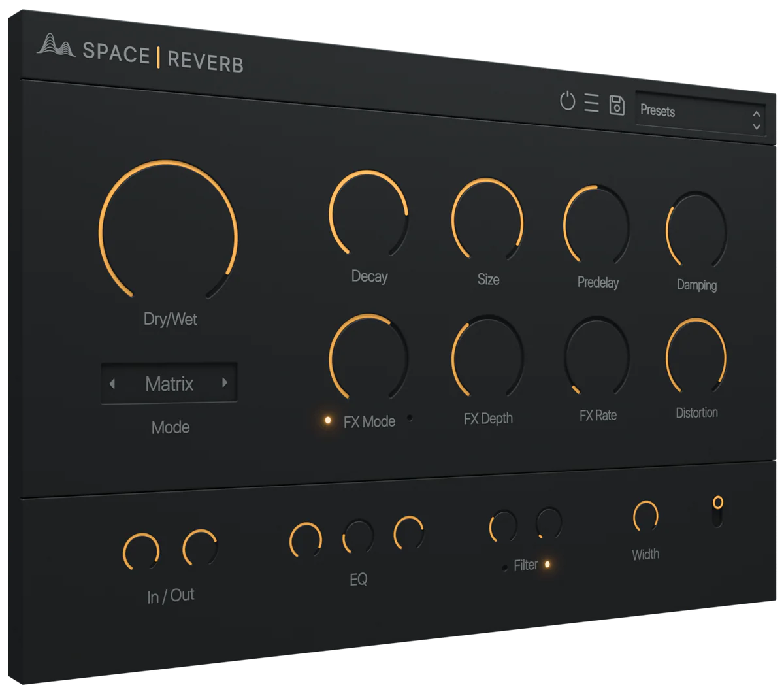784x694 pixels.
Task: Click the Presets label text
Action: click(658, 111)
